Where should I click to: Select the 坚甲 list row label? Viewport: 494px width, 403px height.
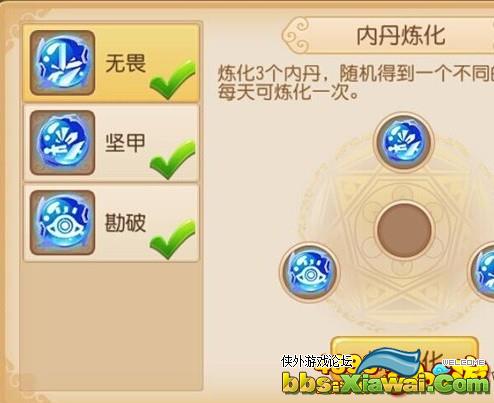125,143
